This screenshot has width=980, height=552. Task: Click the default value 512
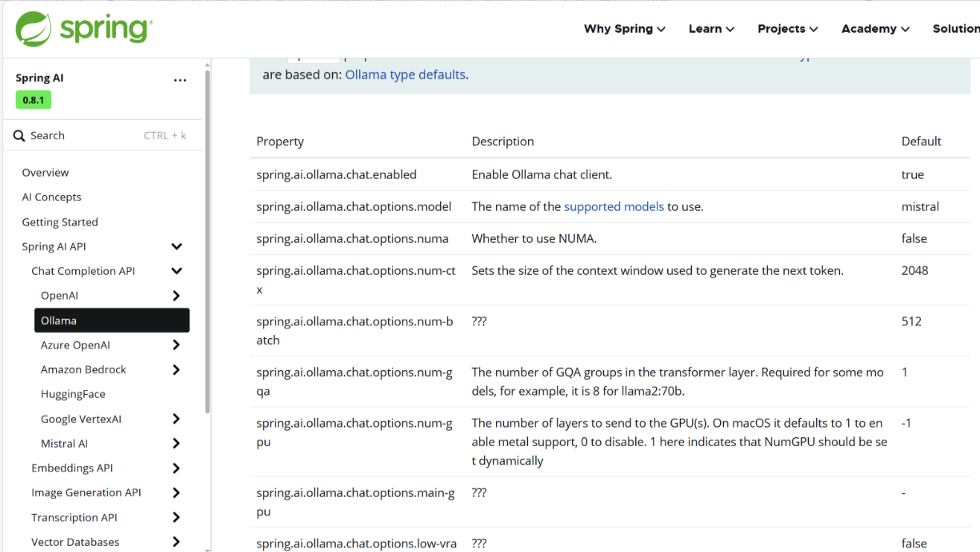pos(911,321)
